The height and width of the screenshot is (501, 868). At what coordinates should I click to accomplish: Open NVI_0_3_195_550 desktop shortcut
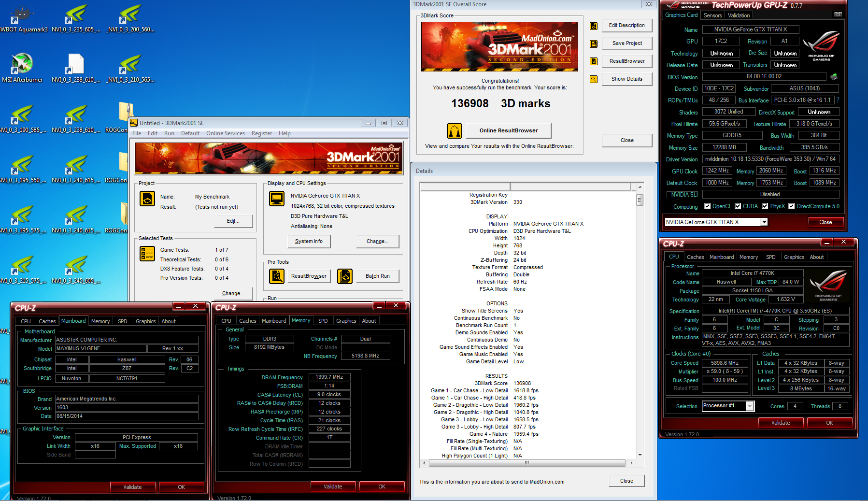(22, 169)
